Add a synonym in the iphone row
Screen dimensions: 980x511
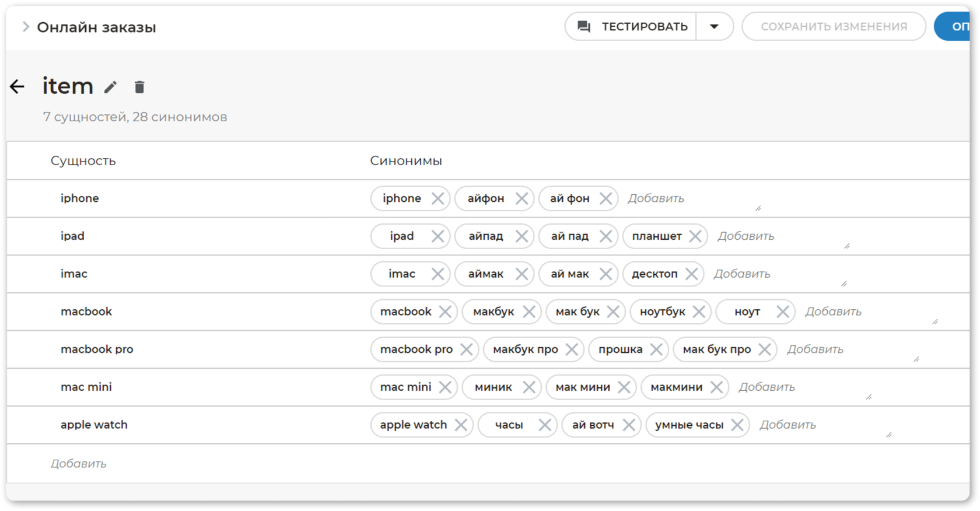pos(693,199)
